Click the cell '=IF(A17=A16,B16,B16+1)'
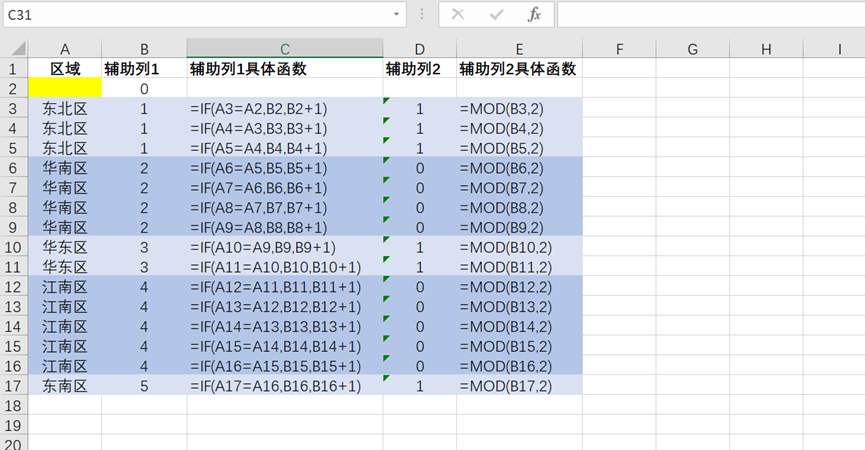 point(285,385)
